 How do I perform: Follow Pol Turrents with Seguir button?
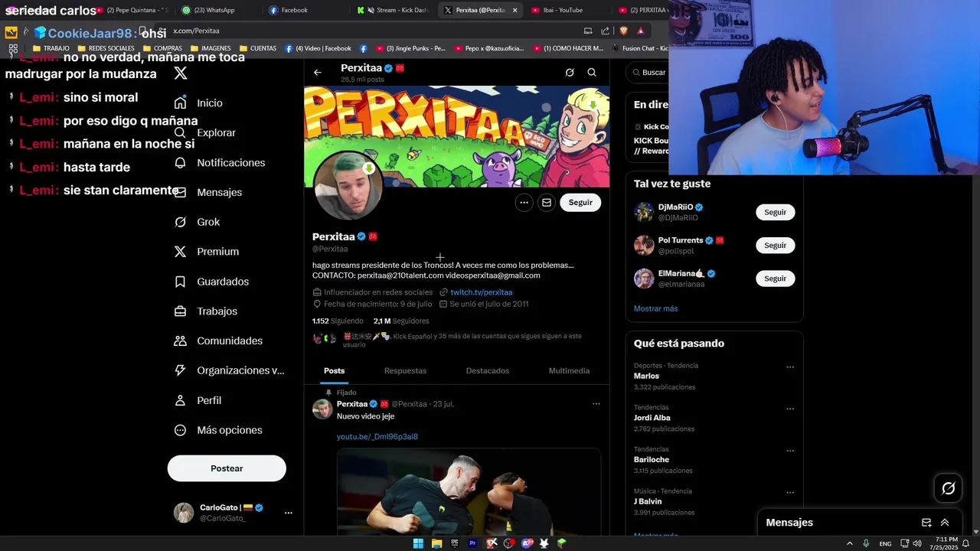click(x=775, y=246)
